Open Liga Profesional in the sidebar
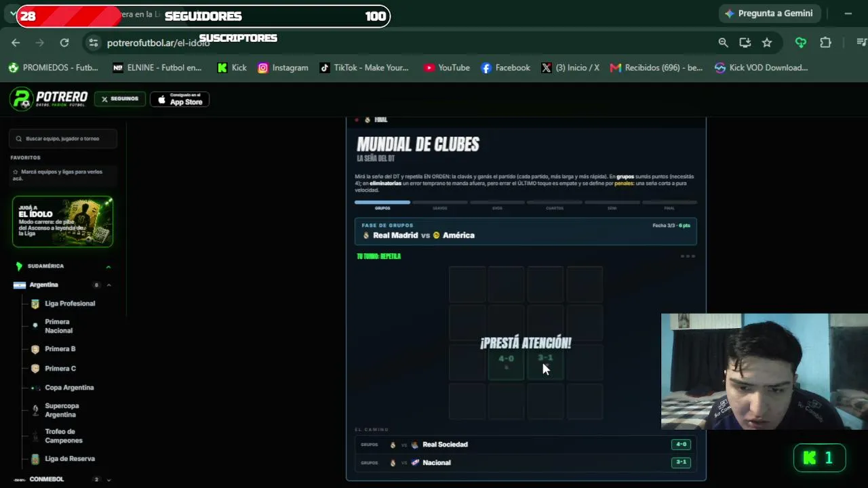Screen dimensions: 868x488 click(70, 304)
